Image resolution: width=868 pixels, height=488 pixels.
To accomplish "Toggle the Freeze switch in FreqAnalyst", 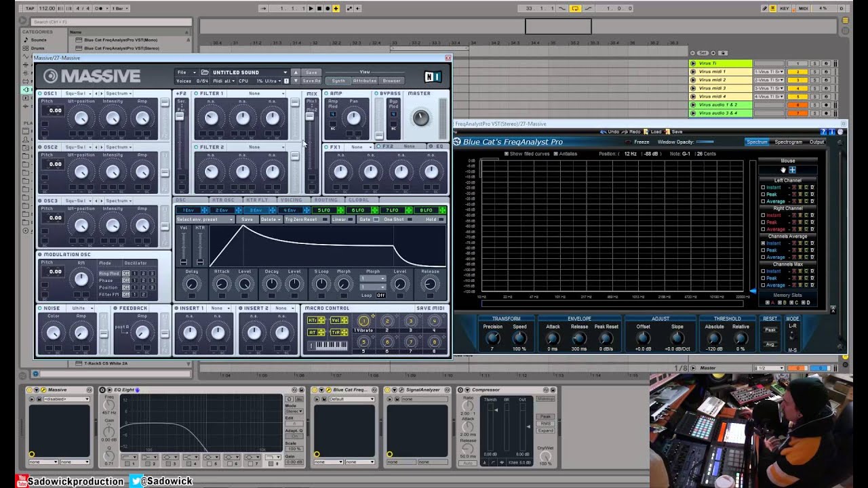I will click(628, 142).
